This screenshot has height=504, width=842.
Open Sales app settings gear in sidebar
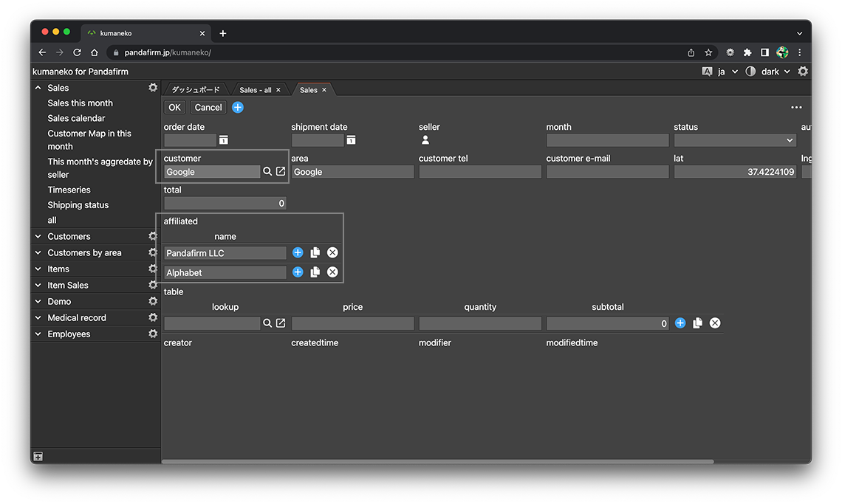click(153, 88)
